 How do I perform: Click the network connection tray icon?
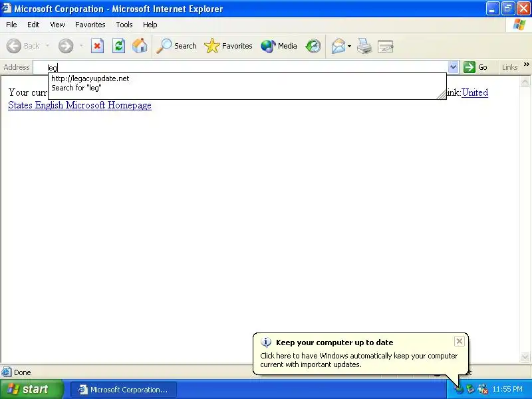483,389
